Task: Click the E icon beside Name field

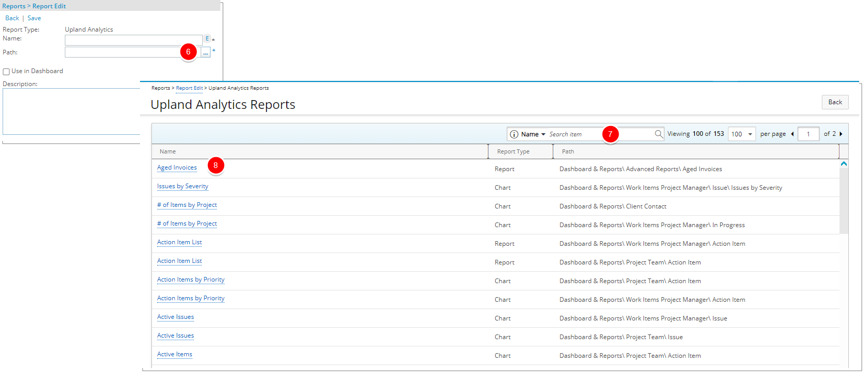Action: pos(207,38)
